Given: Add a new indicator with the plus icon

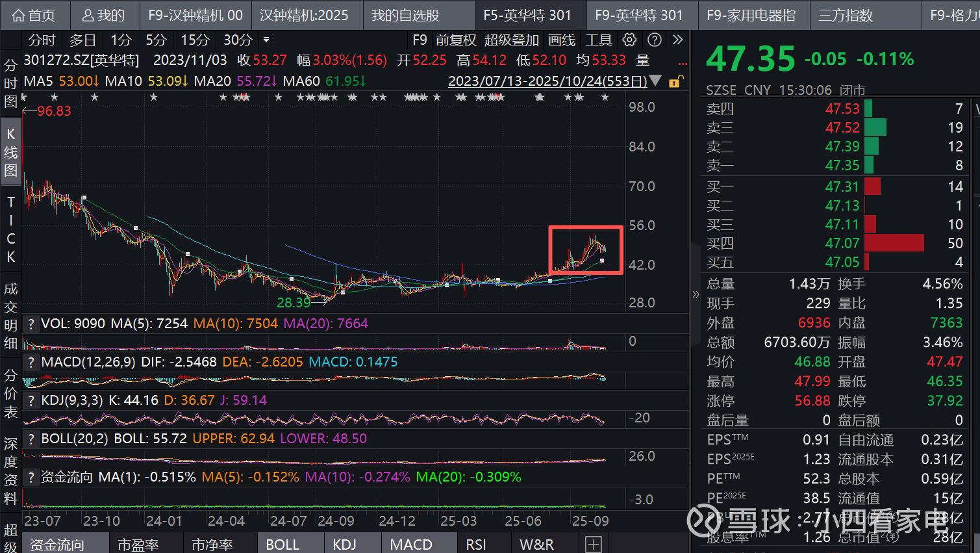Looking at the screenshot, I should pos(594,544).
